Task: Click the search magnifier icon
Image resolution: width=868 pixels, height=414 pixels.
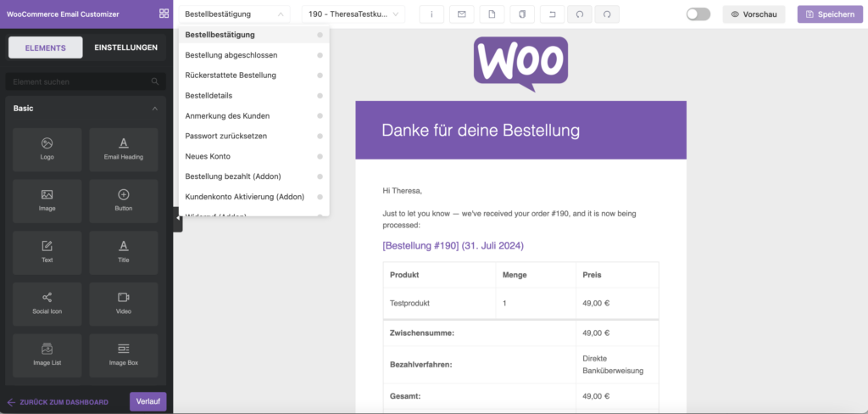Action: [155, 81]
